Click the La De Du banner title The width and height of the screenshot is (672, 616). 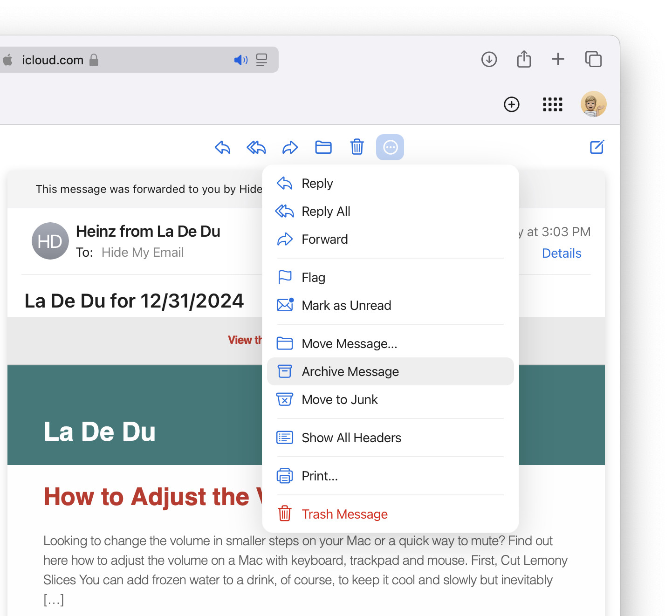tap(100, 431)
